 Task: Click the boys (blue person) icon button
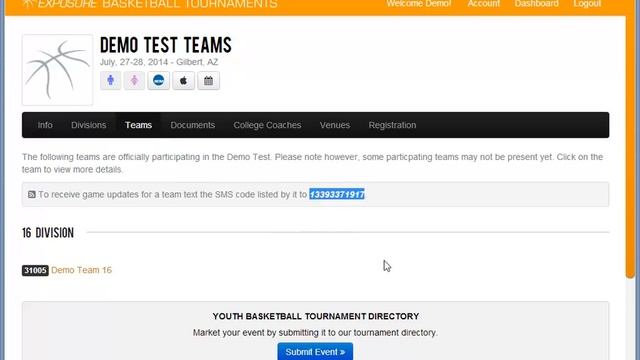tap(111, 80)
